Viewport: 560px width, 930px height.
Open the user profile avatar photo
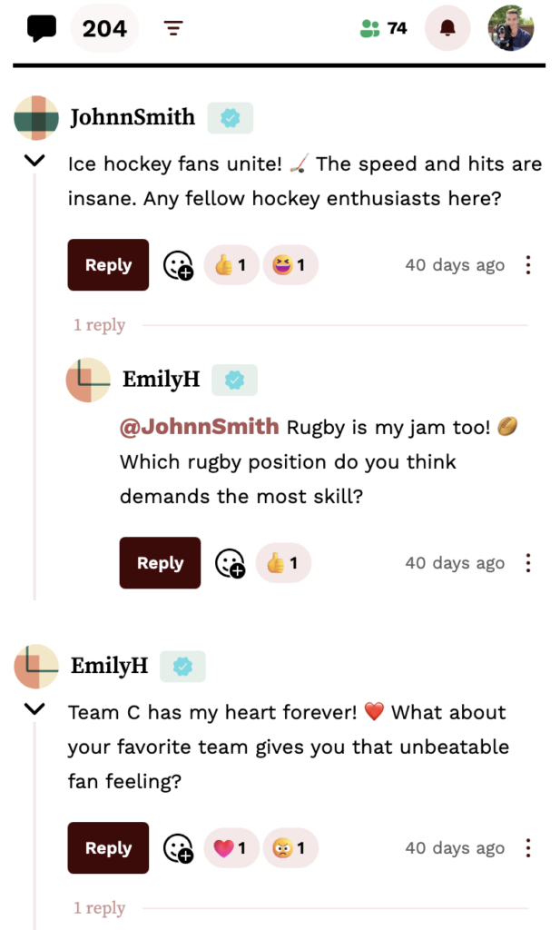[510, 28]
